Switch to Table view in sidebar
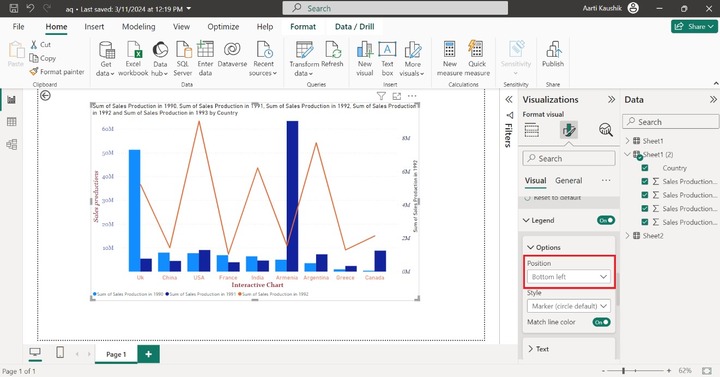This screenshot has width=720, height=377. point(12,122)
